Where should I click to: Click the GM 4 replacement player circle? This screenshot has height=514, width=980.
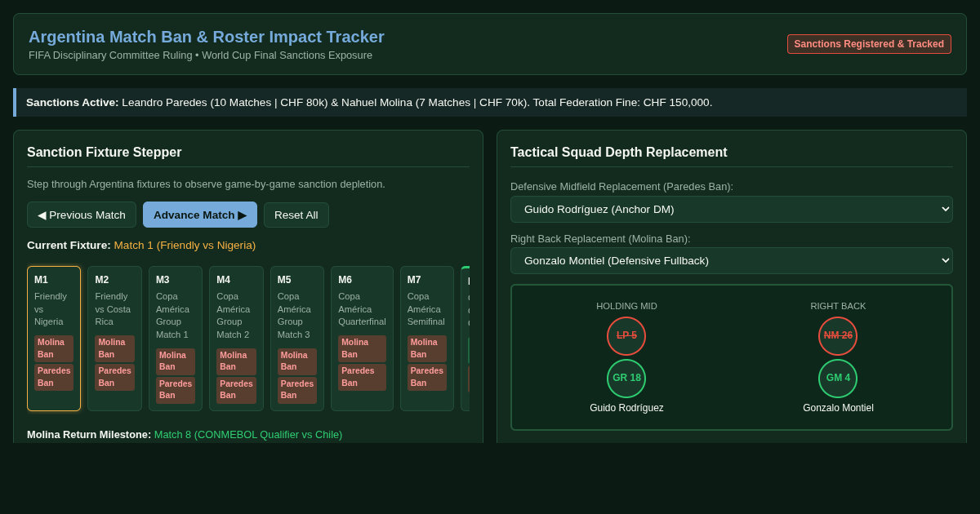point(838,379)
